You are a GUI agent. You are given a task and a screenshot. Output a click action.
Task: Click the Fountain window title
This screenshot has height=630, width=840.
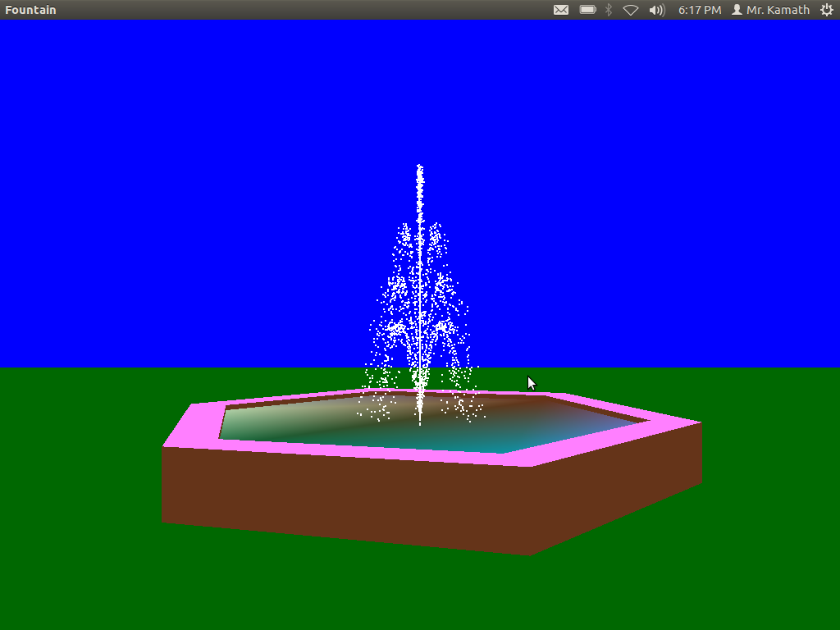coord(30,9)
